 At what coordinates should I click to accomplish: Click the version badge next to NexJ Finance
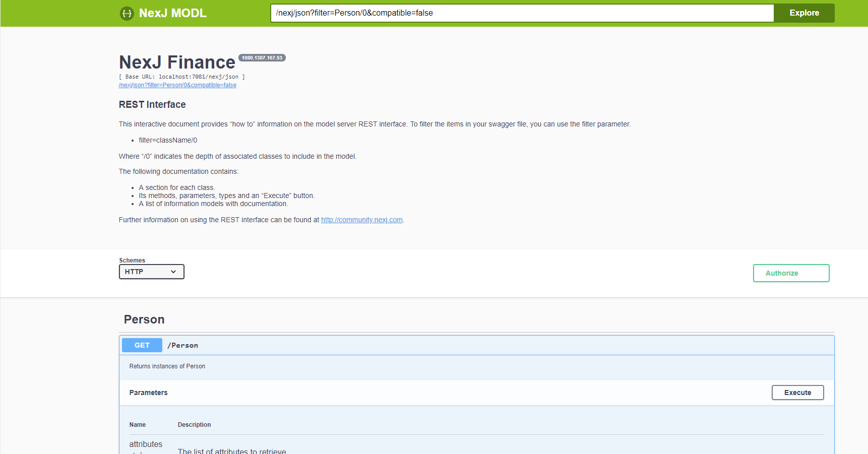click(x=262, y=58)
